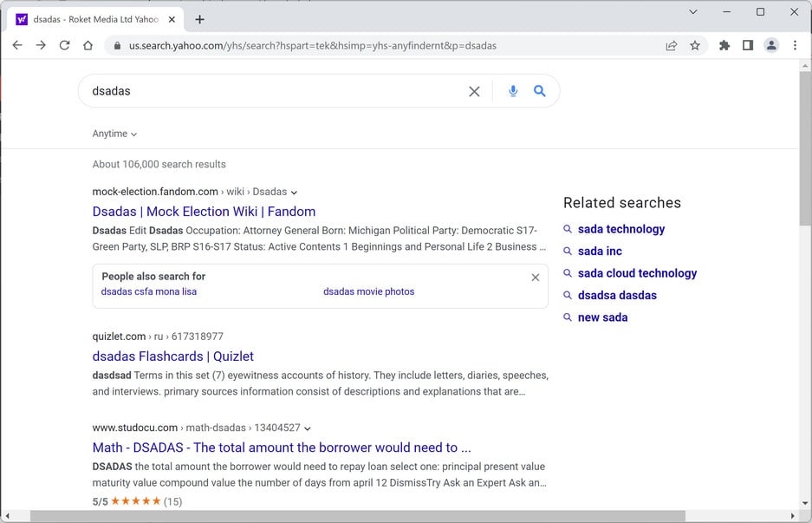The image size is (812, 523).
Task: Bookmark this page with star icon
Action: (x=695, y=45)
